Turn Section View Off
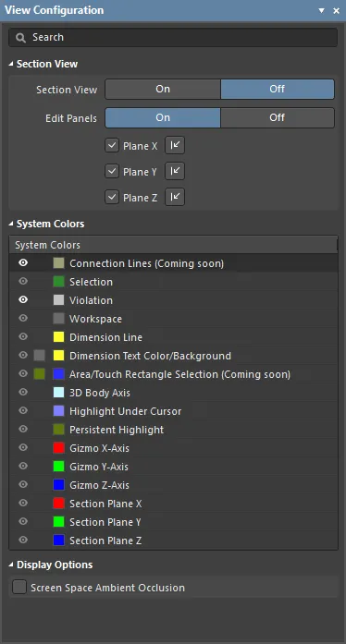This screenshot has height=644, width=346. click(278, 89)
